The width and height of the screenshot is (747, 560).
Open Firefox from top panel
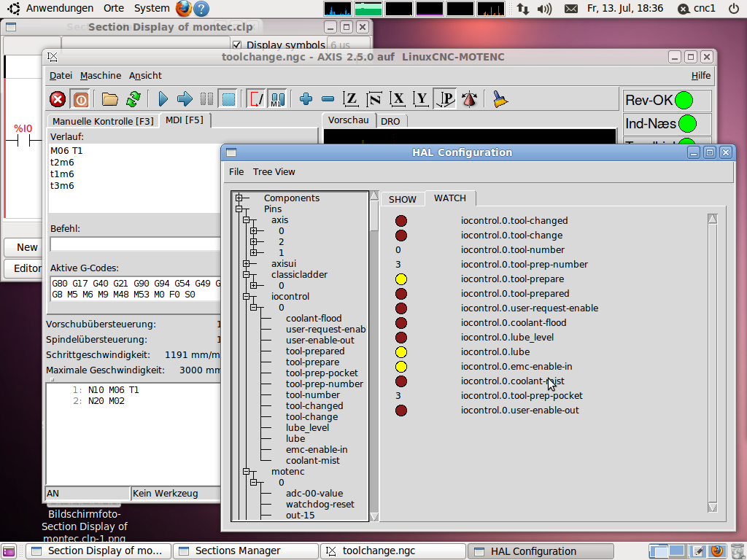click(183, 8)
